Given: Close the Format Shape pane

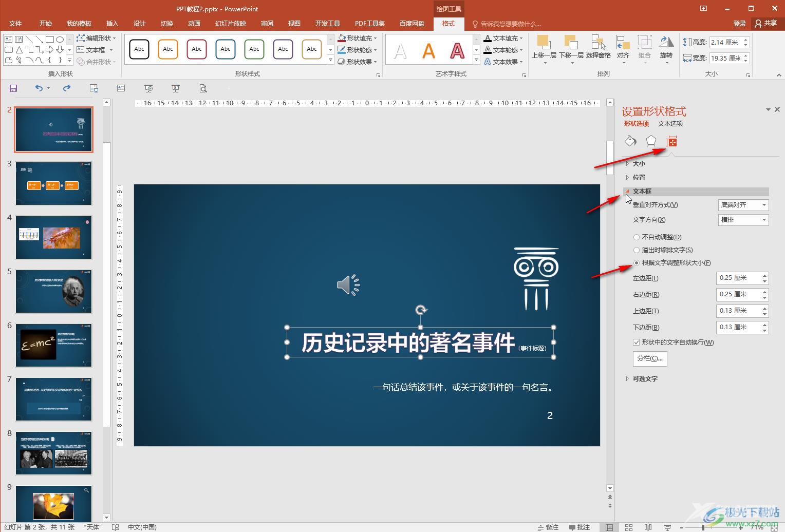Looking at the screenshot, I should click(777, 109).
